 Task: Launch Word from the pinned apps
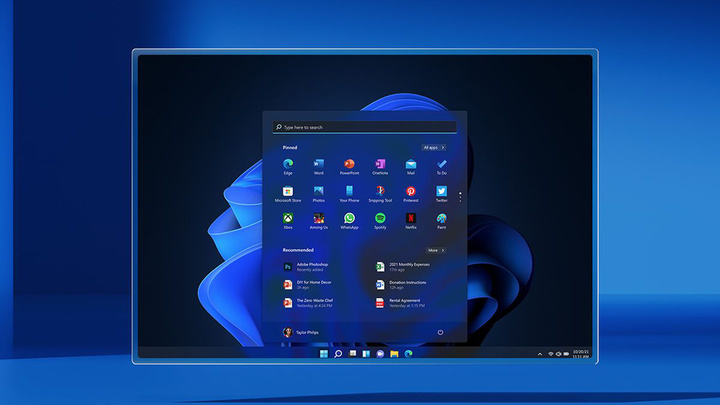[x=319, y=166]
